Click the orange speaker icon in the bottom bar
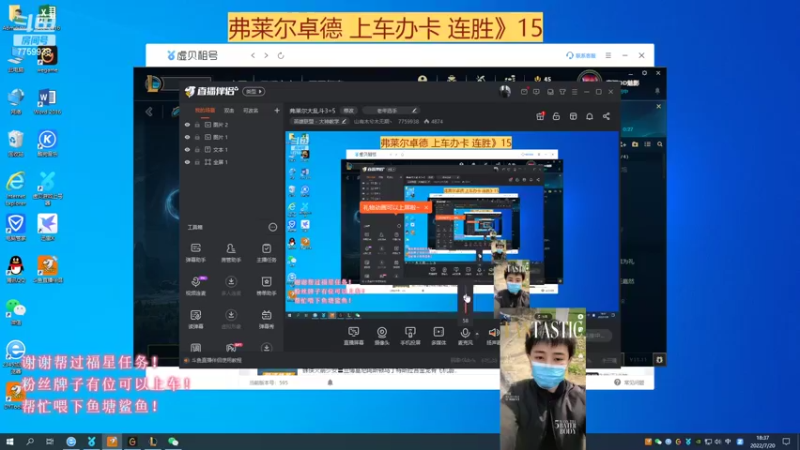 coord(493,333)
